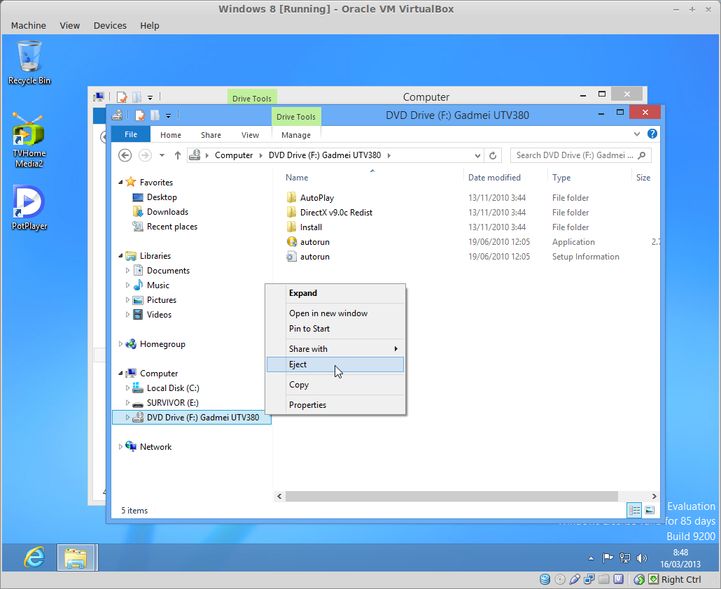Click the Action Center flag tray icon
The image size is (721, 589).
pos(607,558)
